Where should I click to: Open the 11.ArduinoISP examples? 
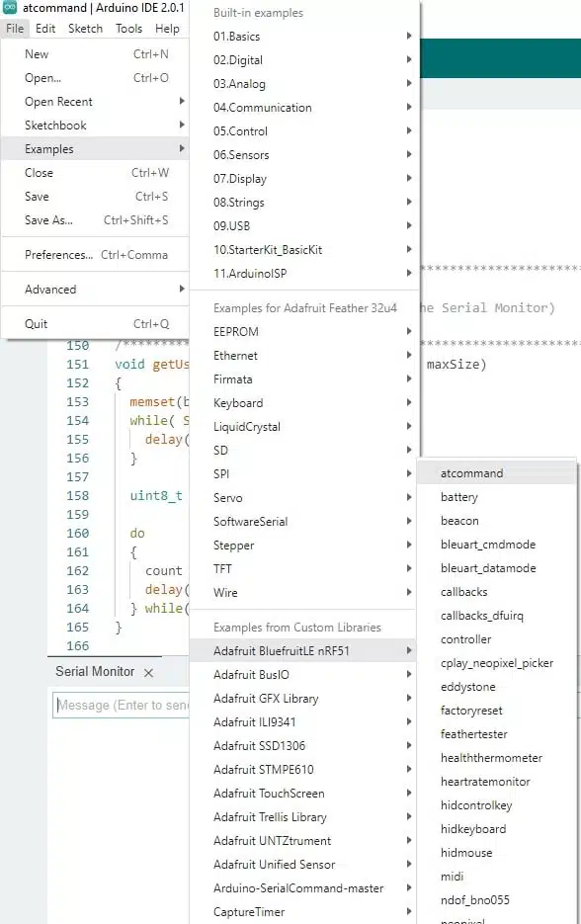[304, 274]
